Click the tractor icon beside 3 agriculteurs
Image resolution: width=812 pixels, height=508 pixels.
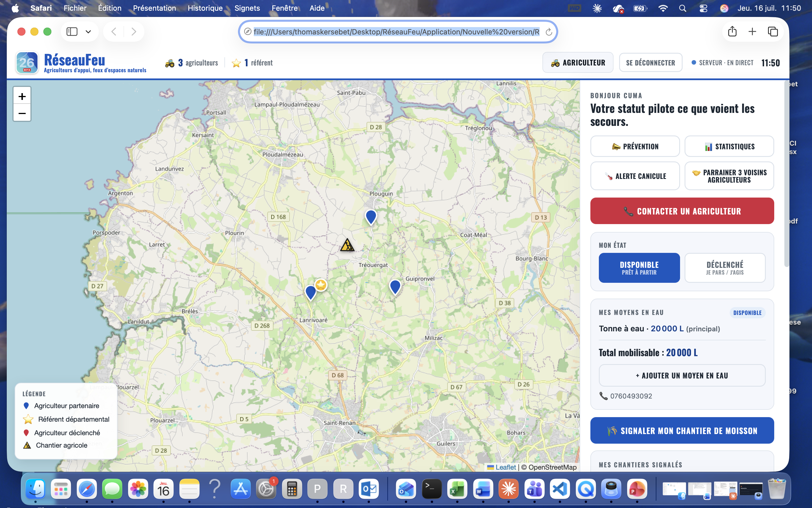[x=170, y=63]
